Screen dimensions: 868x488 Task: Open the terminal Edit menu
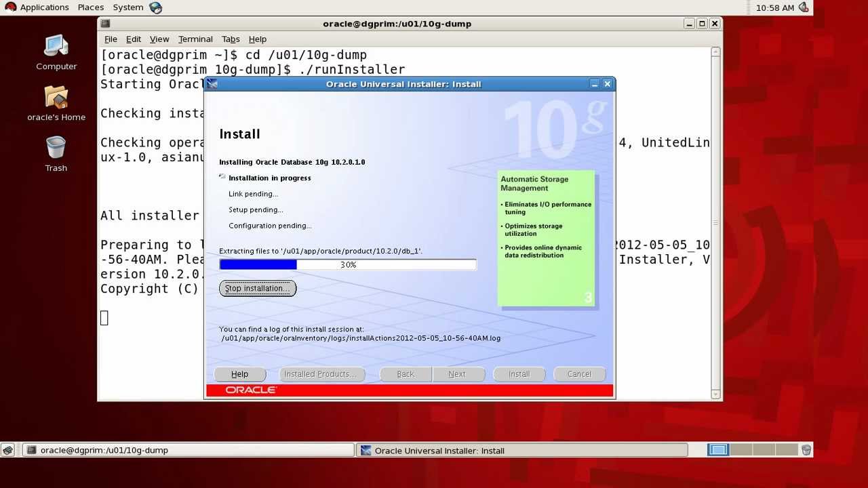pos(134,39)
